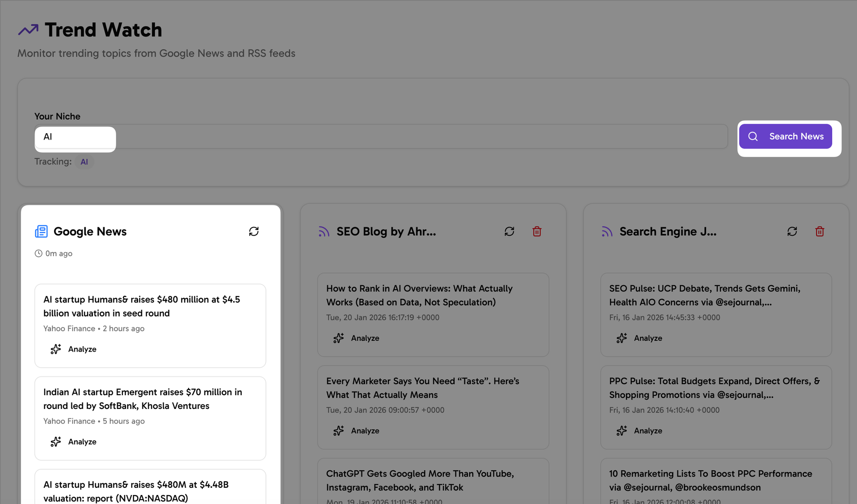Refresh the Search Engine Journal feed
This screenshot has width=857, height=504.
pos(792,231)
